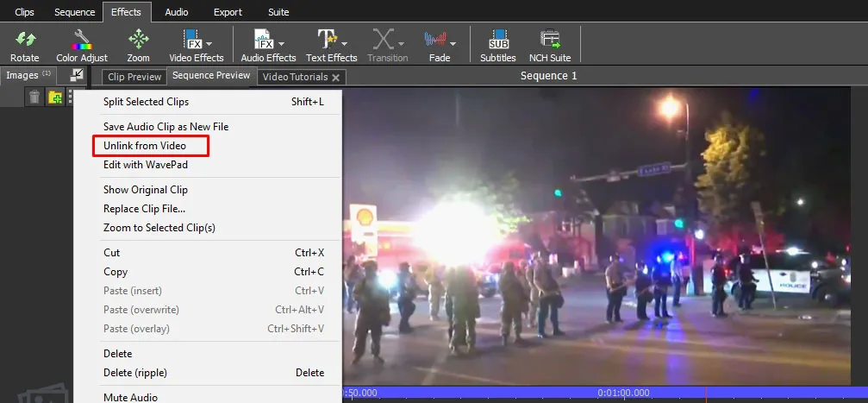Viewport: 868px width, 403px height.
Task: Expand the Video Effects dropdown arrow
Action: 209,41
